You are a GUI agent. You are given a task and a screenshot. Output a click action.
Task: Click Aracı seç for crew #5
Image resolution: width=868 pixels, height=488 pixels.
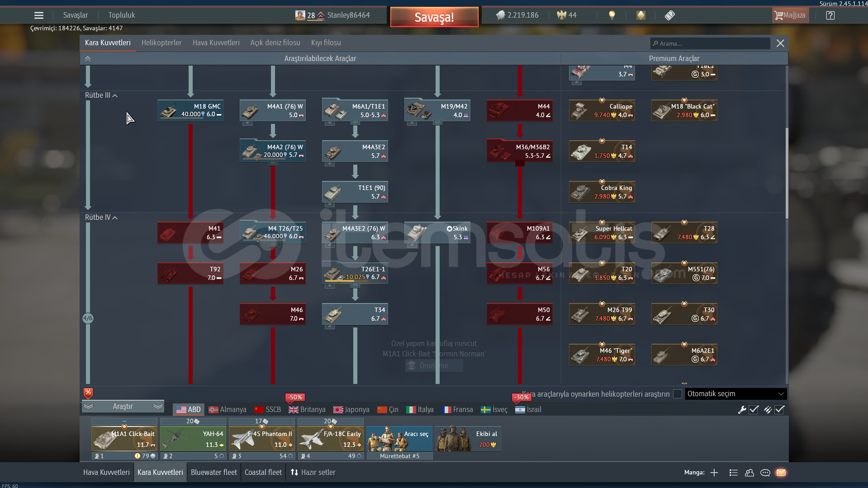click(399, 439)
